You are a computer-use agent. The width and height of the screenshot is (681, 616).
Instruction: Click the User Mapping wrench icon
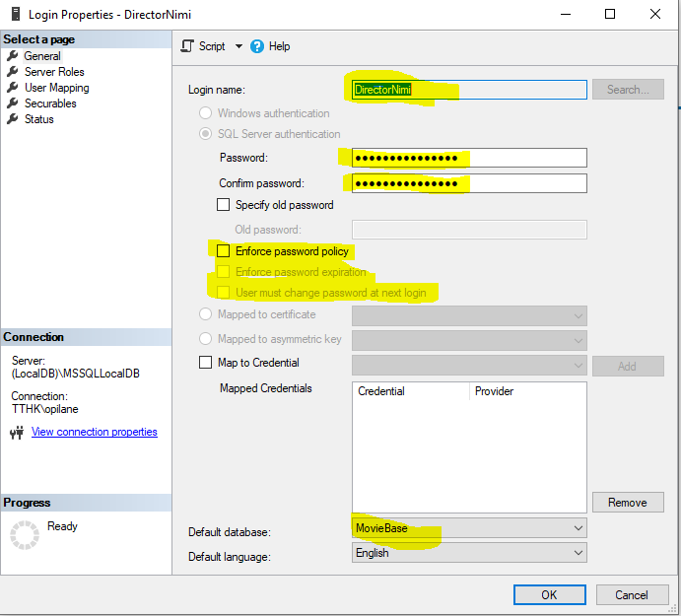pyautogui.click(x=13, y=88)
